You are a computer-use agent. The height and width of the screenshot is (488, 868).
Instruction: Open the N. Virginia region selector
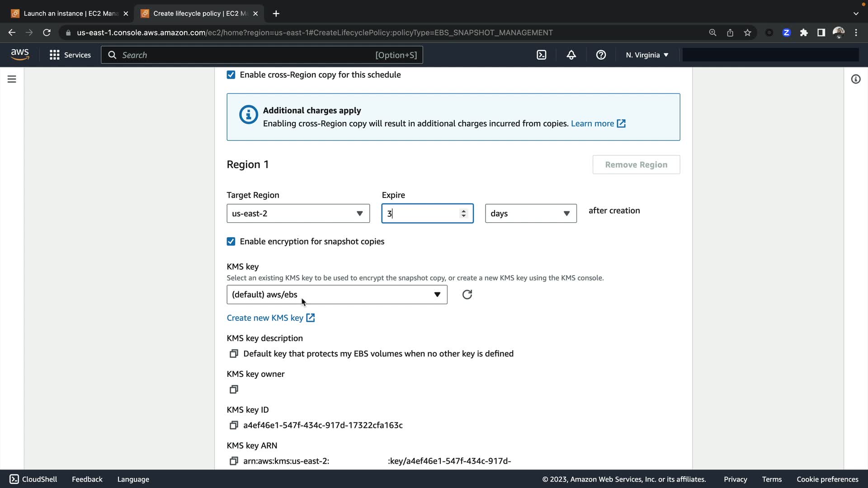(x=646, y=55)
